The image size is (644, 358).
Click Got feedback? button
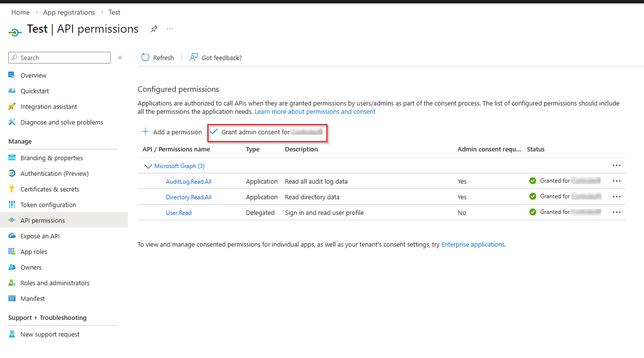(216, 58)
